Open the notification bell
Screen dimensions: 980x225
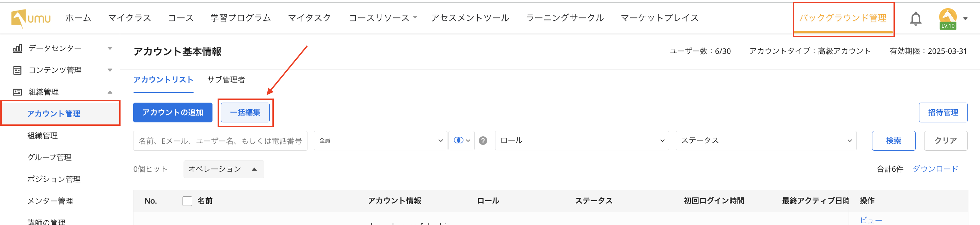coord(915,18)
